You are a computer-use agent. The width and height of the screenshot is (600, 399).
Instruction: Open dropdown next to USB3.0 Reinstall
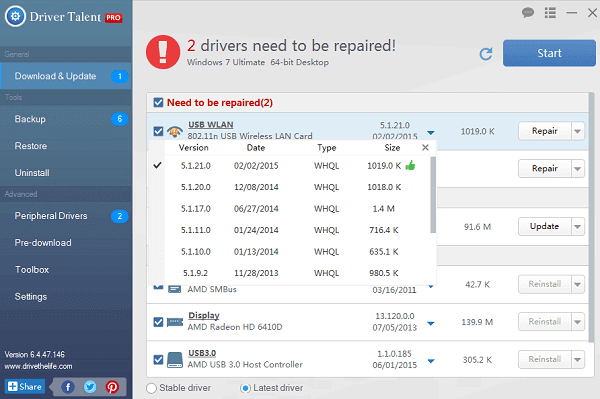click(577, 360)
